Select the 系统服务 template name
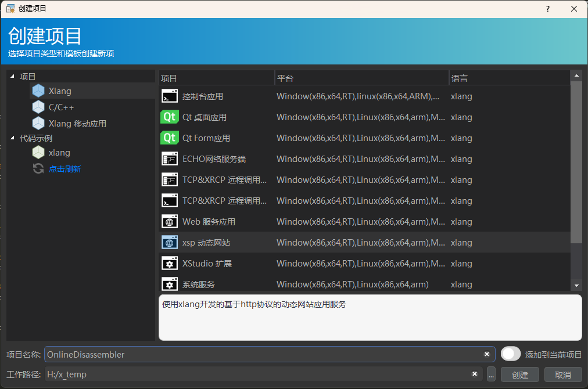Screen dimensions: 588x389 (x=198, y=284)
